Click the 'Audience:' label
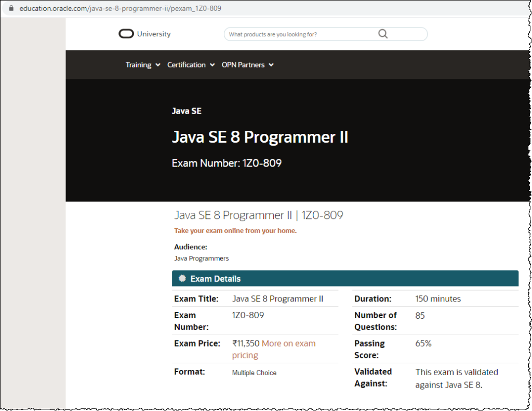 [x=191, y=247]
